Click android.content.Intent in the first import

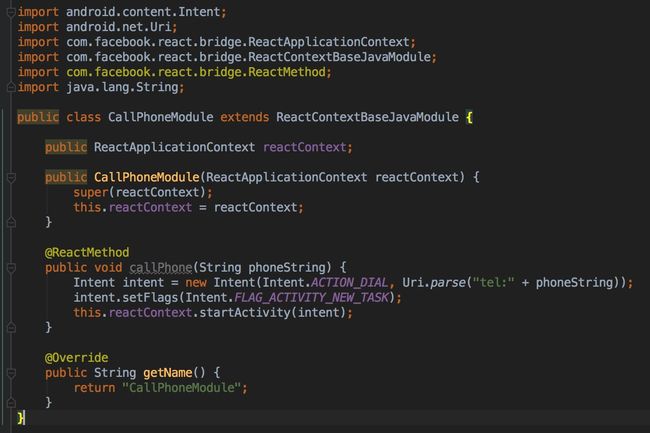point(143,12)
